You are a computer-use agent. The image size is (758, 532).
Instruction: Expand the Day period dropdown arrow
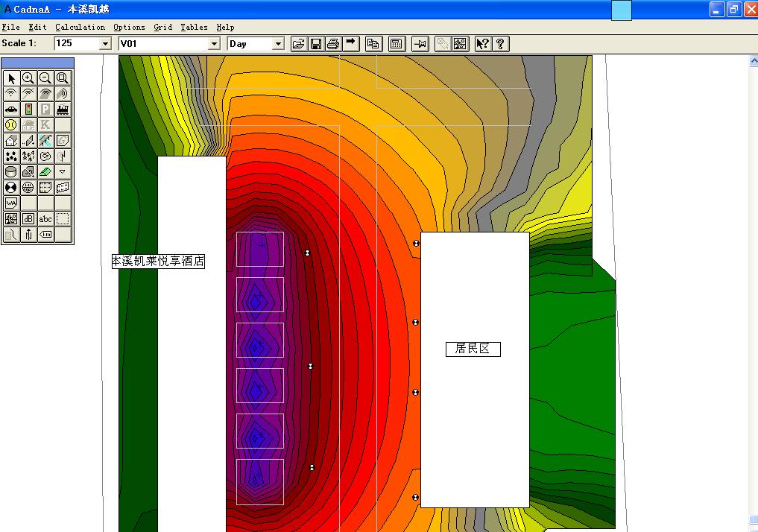coord(278,44)
